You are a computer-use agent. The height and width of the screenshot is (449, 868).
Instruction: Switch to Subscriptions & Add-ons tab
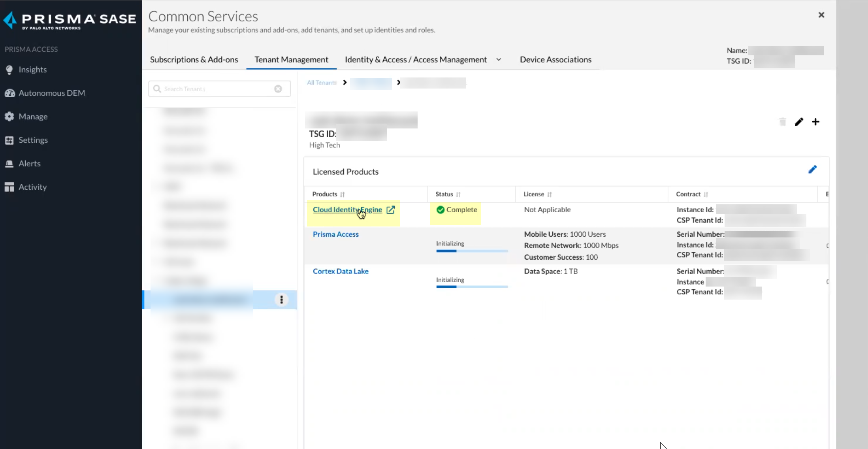click(194, 60)
